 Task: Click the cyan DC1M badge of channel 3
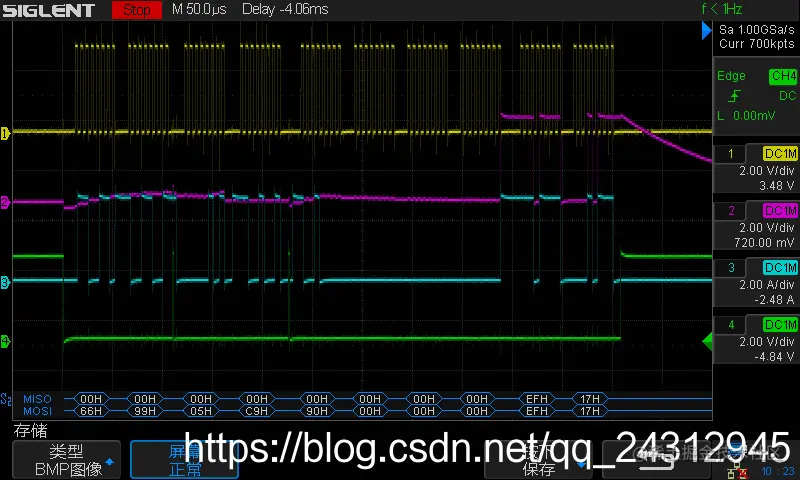coord(780,268)
